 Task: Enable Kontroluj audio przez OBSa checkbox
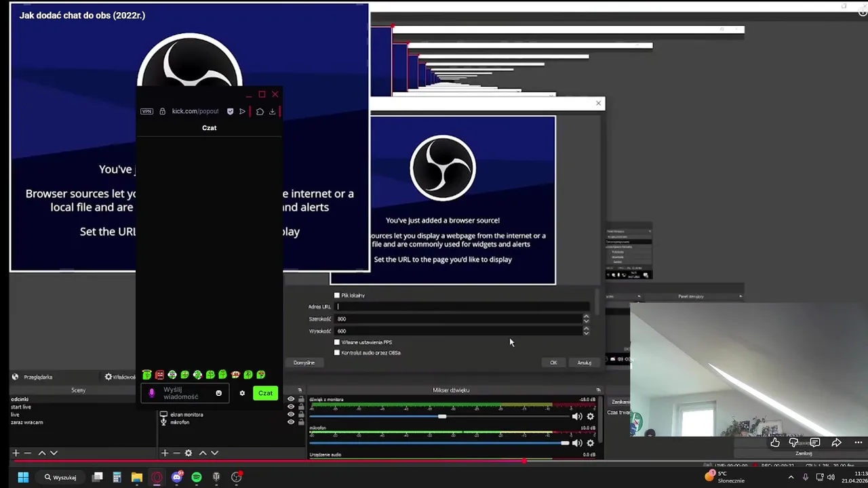pos(337,352)
